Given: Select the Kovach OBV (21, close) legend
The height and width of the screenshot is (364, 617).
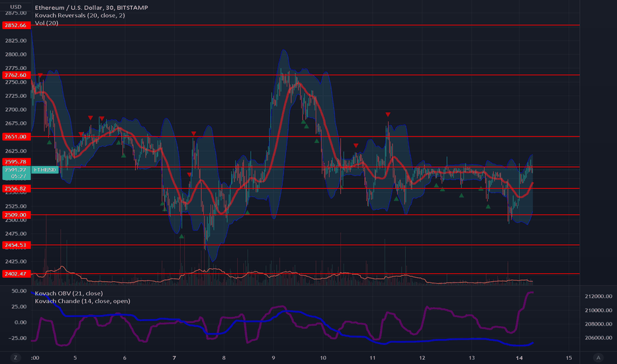Looking at the screenshot, I should click(69, 293).
